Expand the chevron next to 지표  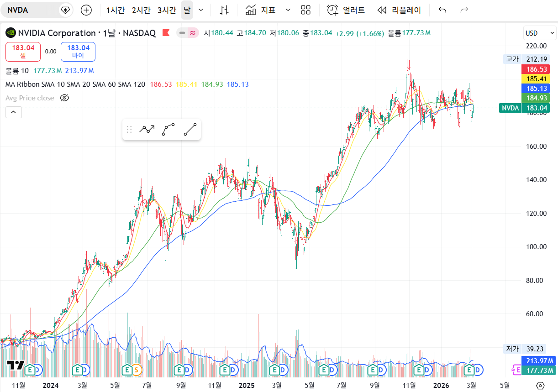point(288,10)
